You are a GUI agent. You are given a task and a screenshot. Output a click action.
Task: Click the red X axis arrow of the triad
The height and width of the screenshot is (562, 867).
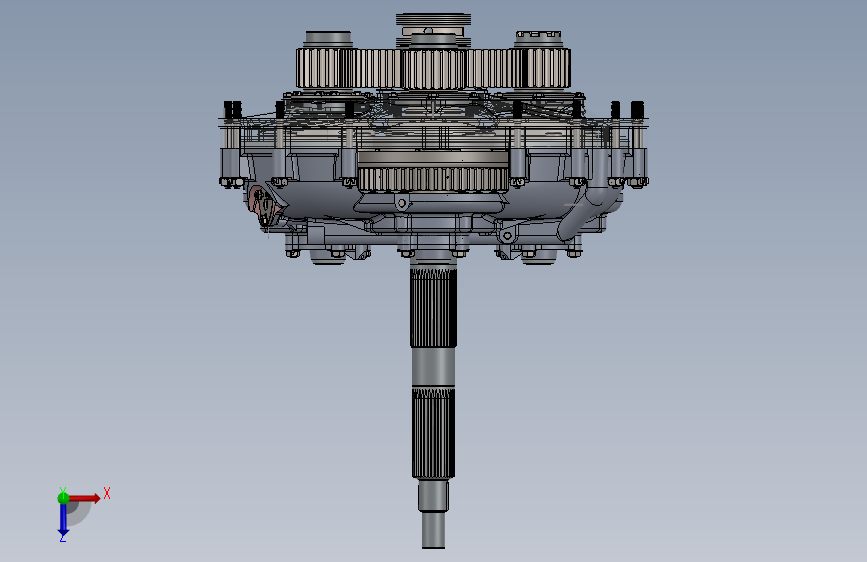click(x=84, y=498)
